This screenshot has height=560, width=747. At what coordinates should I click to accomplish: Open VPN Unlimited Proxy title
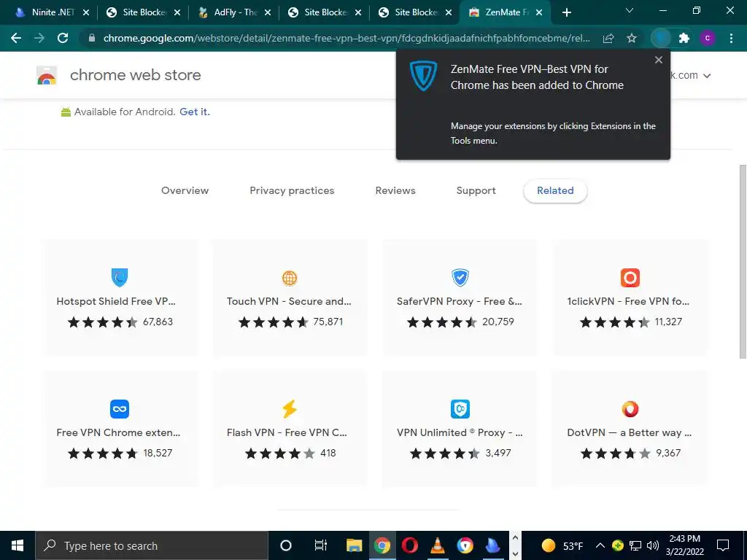460,433
